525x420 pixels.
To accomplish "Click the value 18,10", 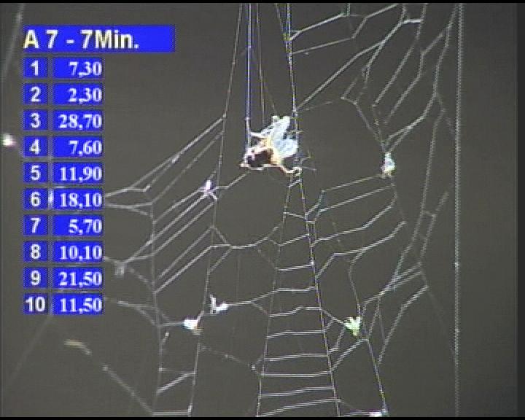I will tap(78, 199).
